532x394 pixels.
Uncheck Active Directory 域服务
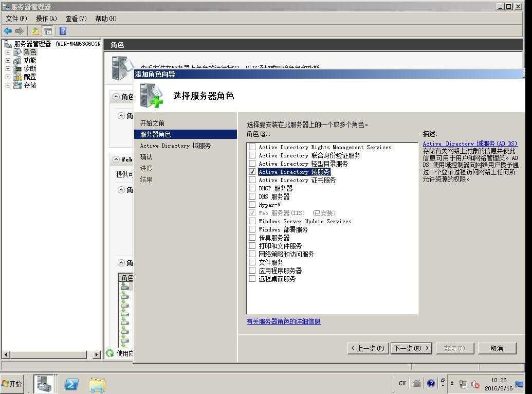point(252,171)
